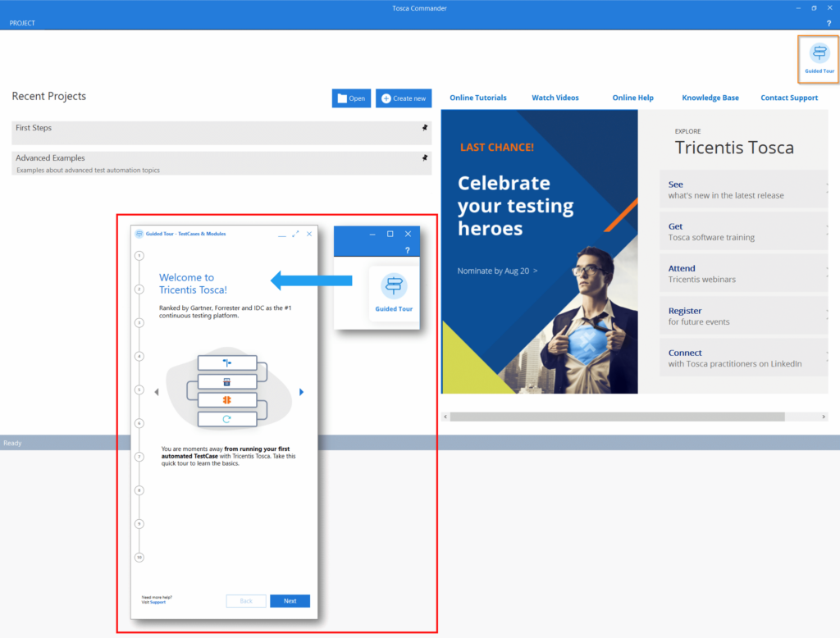
Task: Click the help question mark in title bar
Action: click(x=829, y=23)
